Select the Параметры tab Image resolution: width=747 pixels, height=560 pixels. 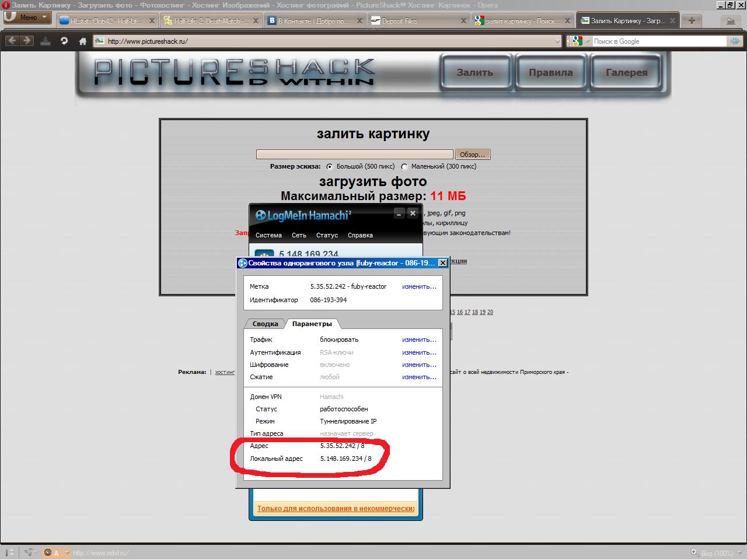tap(312, 324)
